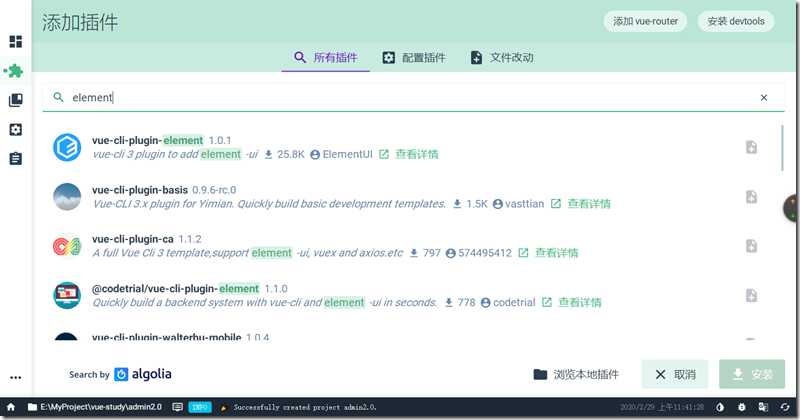800x420 pixels.
Task: Click file icon at right of vue-cli-plugin-element row
Action: [752, 147]
